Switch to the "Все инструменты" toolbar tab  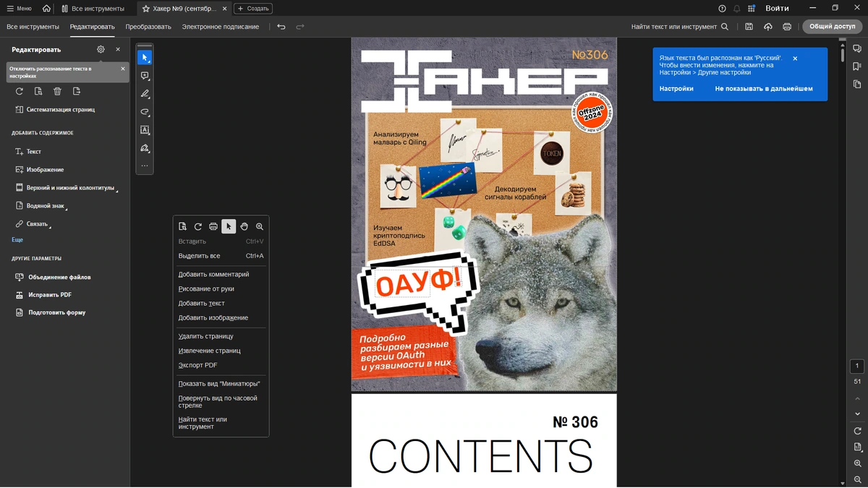33,27
